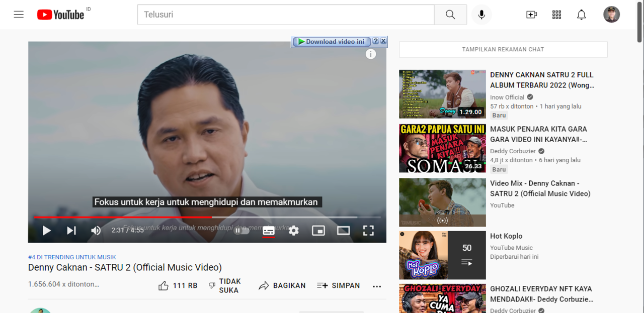644x313 pixels.
Task: Open Denny Caknan full album thumbnail
Action: [442, 94]
